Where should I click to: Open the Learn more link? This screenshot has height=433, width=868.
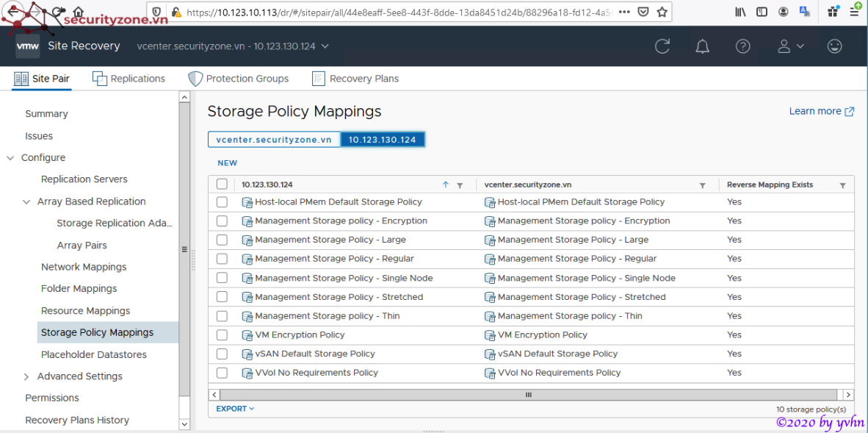(822, 111)
